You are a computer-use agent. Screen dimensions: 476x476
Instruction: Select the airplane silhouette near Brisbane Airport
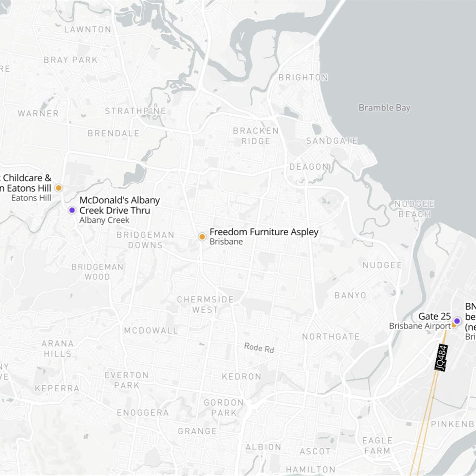pos(429,332)
